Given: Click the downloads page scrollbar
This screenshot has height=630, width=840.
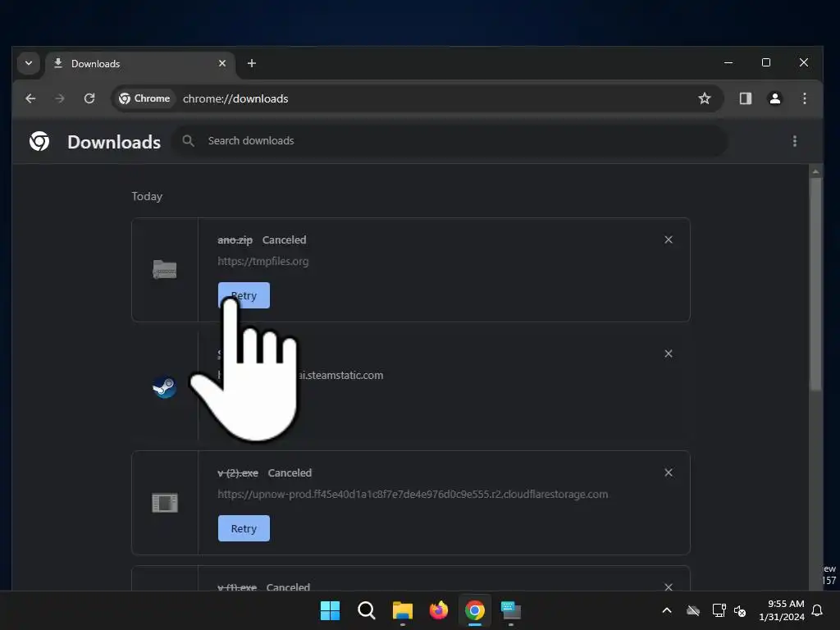Looking at the screenshot, I should 815,285.
